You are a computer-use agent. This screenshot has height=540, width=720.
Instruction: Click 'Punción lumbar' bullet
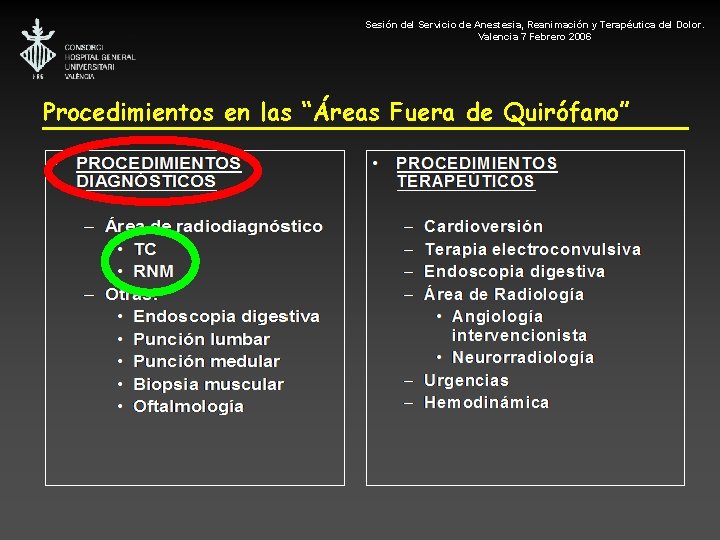(202, 339)
